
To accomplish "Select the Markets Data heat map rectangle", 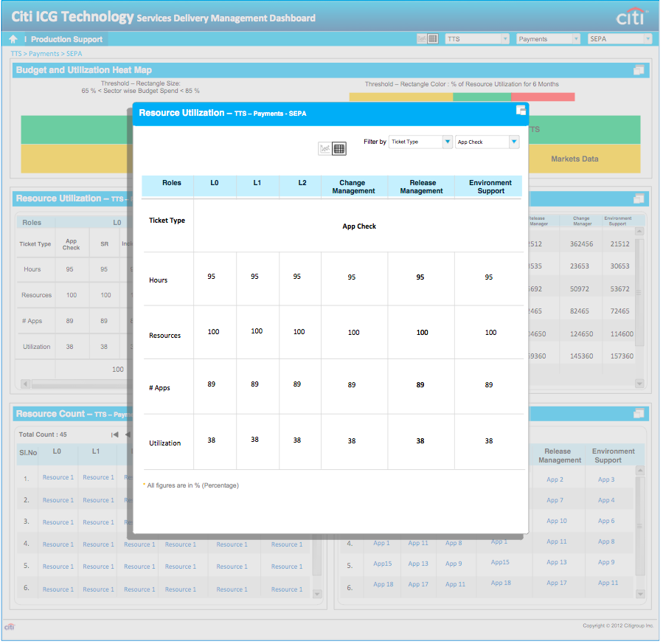I will coord(584,159).
